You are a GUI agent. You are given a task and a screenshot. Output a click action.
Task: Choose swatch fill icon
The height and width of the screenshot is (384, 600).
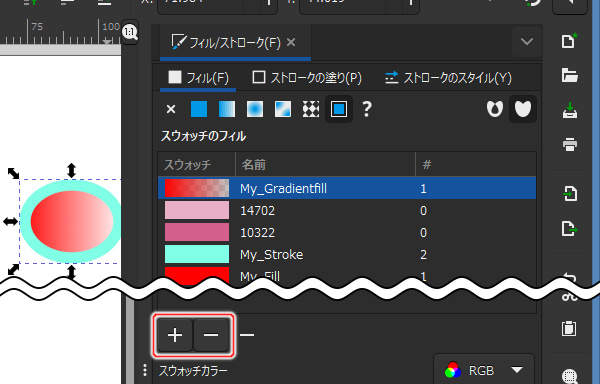point(339,109)
